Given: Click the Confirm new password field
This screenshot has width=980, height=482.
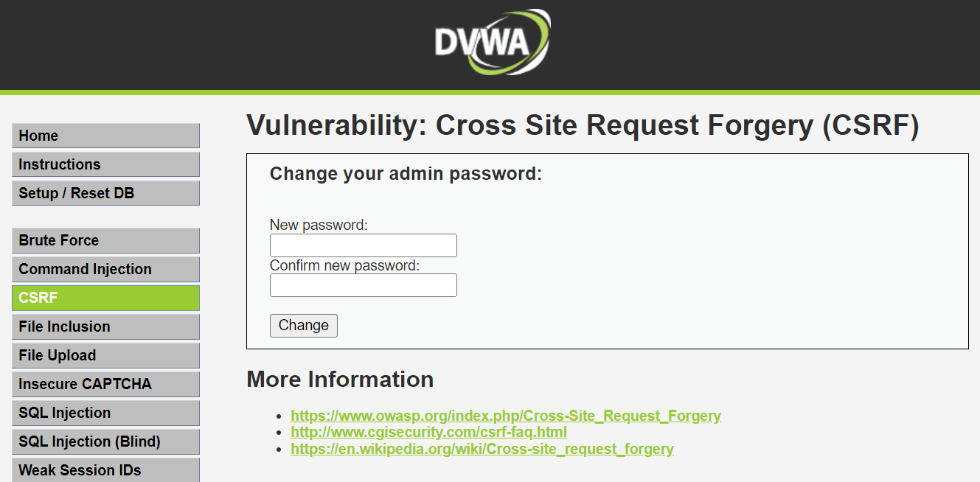Looking at the screenshot, I should tap(363, 285).
